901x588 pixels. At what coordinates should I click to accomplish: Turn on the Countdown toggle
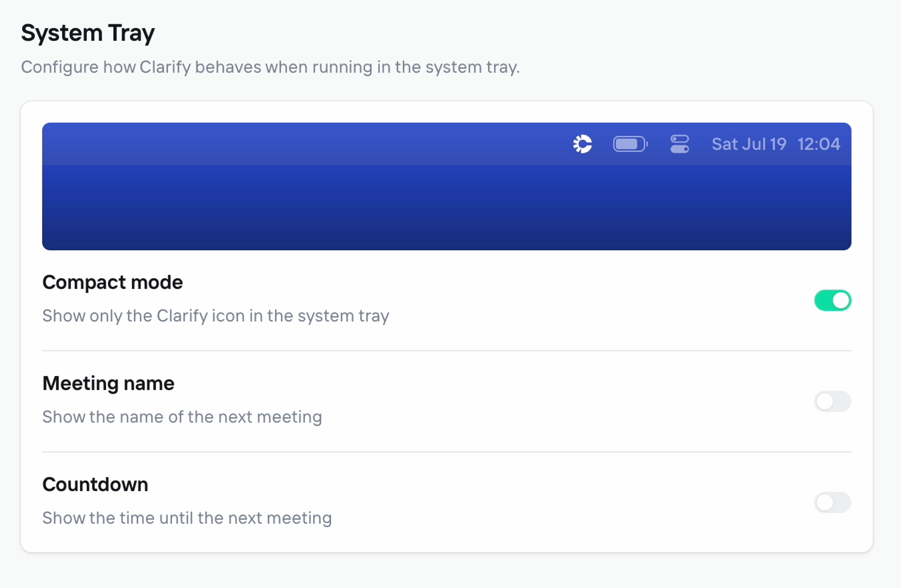(x=833, y=502)
